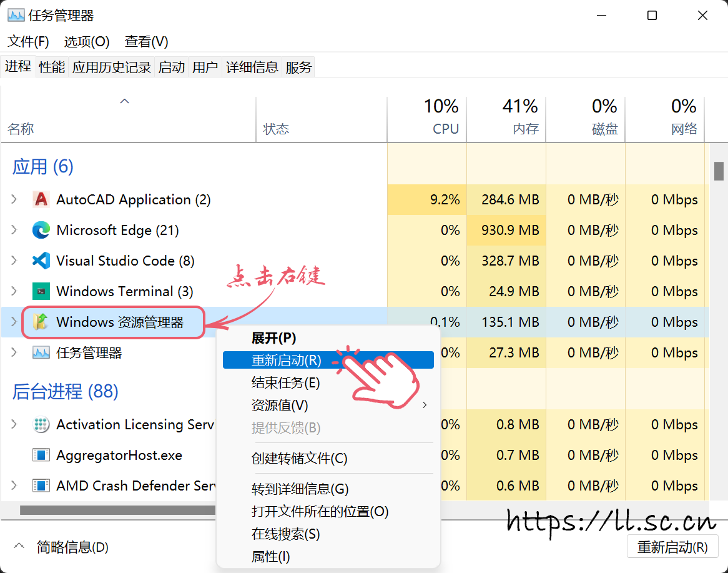Expand the 任务管理器 process group
Screen dimensions: 728x573
pos(14,352)
